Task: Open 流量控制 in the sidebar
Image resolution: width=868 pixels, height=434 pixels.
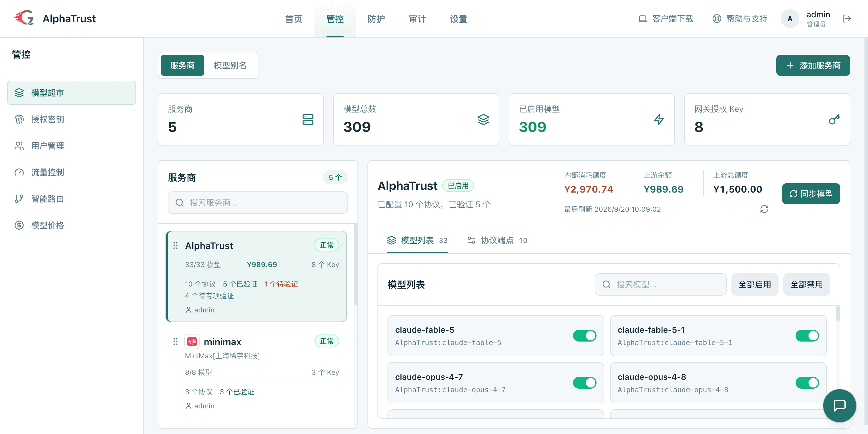Action: (x=72, y=172)
